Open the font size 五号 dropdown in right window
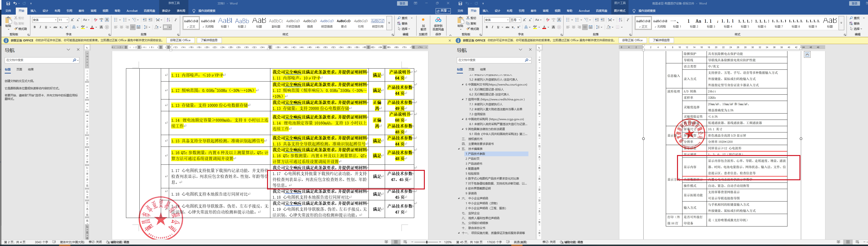 (x=519, y=20)
